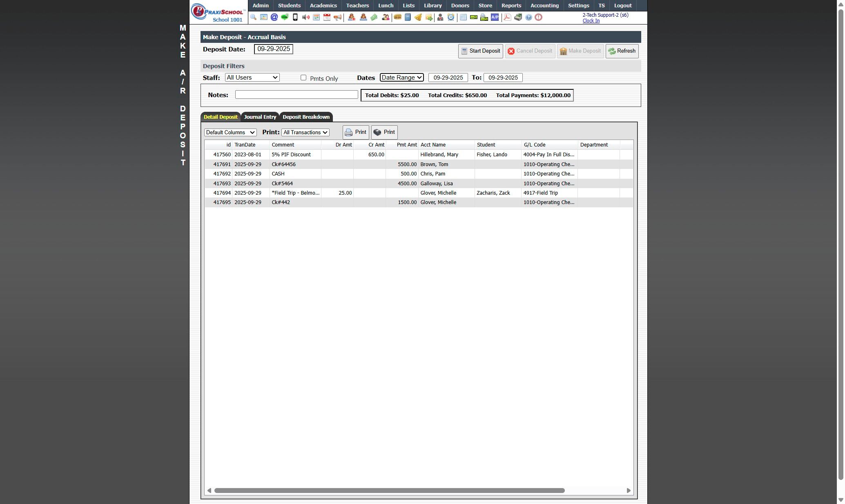Click the blue @ email icon
The width and height of the screenshot is (845, 504).
274,17
